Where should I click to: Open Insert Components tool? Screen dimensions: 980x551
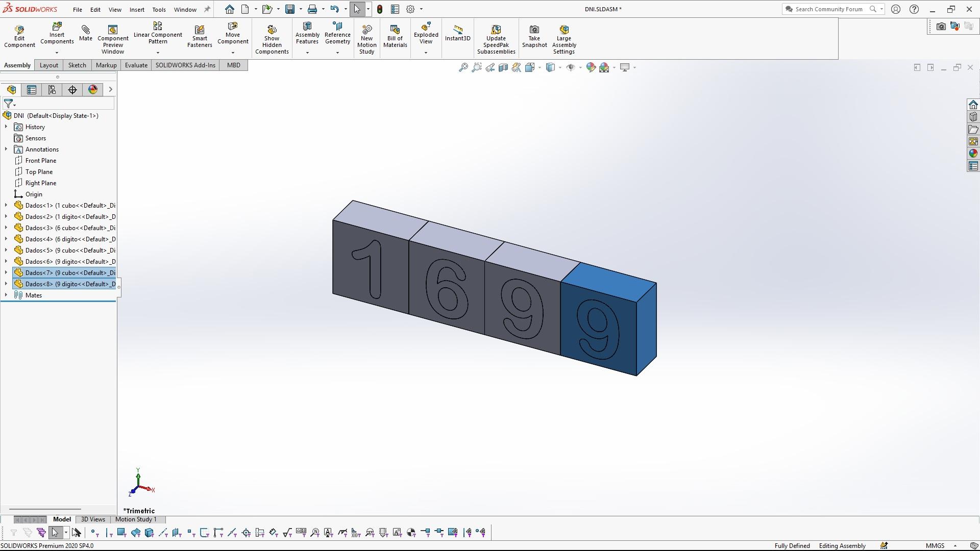(x=57, y=34)
